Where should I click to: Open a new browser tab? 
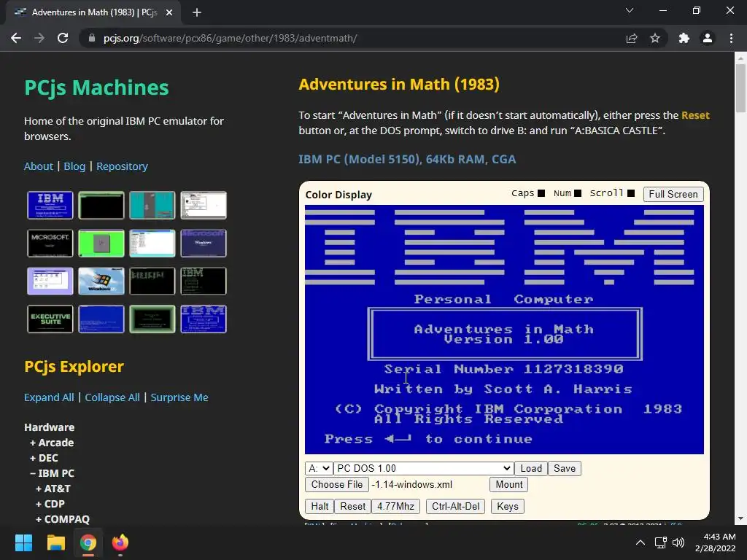coord(197,12)
